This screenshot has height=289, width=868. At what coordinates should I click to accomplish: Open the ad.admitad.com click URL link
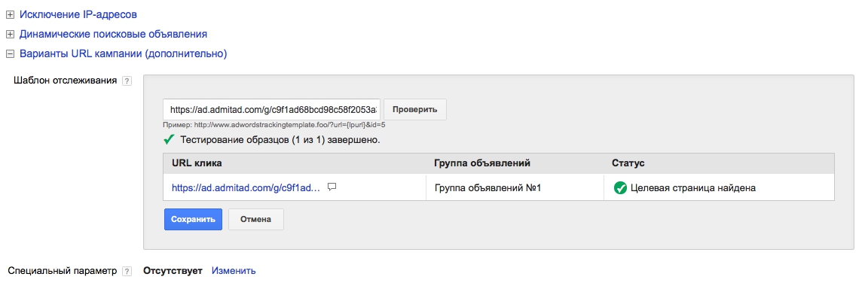pos(246,188)
